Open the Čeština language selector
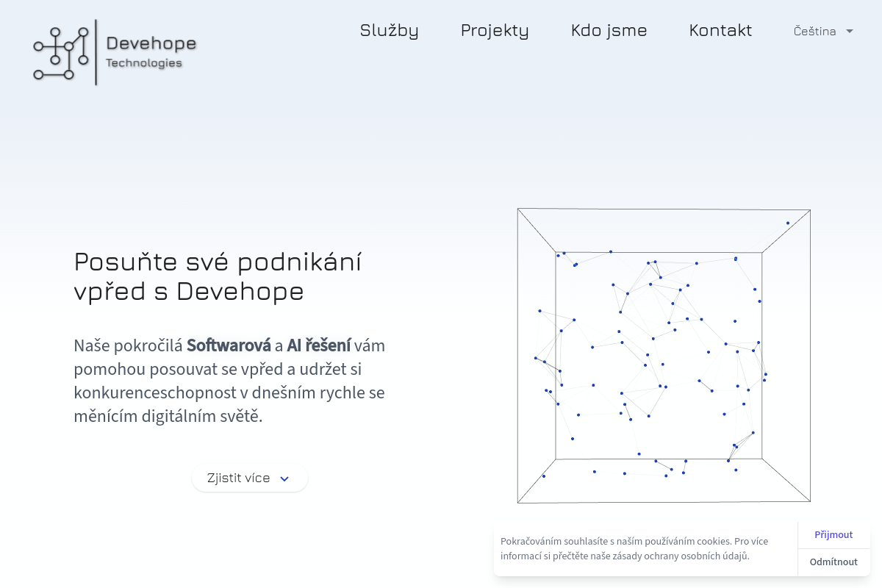This screenshot has height=588, width=882. (814, 31)
